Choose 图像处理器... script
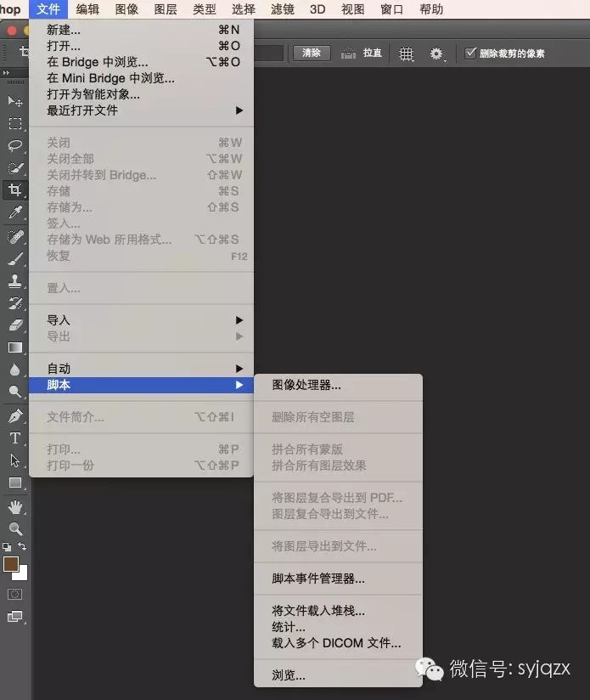Screen dimensions: 590x700 (338, 385)
